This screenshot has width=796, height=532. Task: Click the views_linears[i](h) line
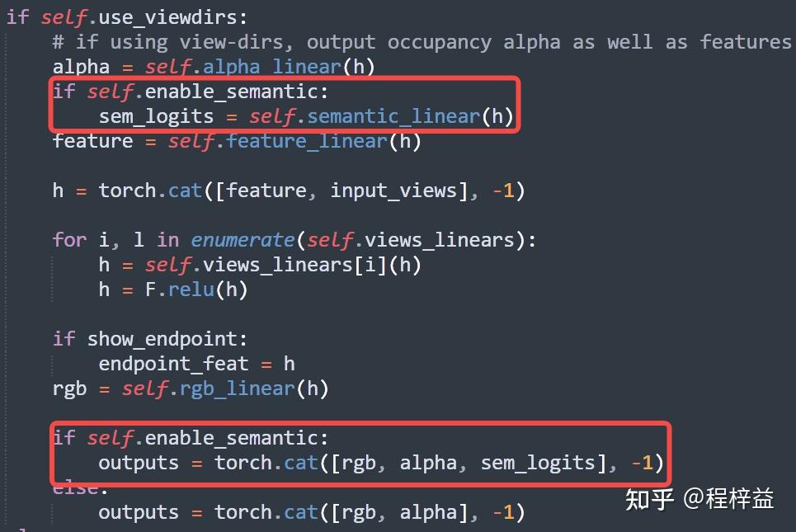pyautogui.click(x=260, y=265)
